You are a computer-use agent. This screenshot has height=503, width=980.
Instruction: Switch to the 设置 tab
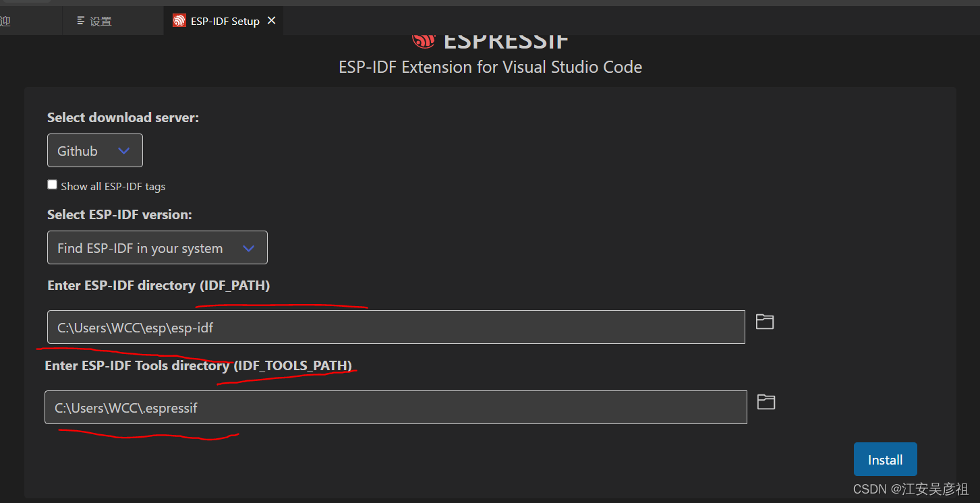[x=113, y=21]
